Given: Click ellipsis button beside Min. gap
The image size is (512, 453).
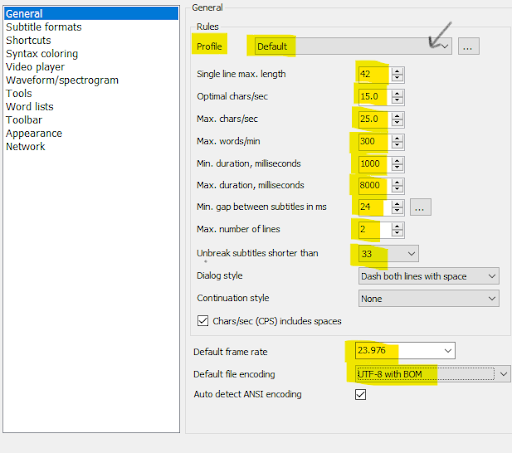Looking at the screenshot, I should click(x=420, y=207).
